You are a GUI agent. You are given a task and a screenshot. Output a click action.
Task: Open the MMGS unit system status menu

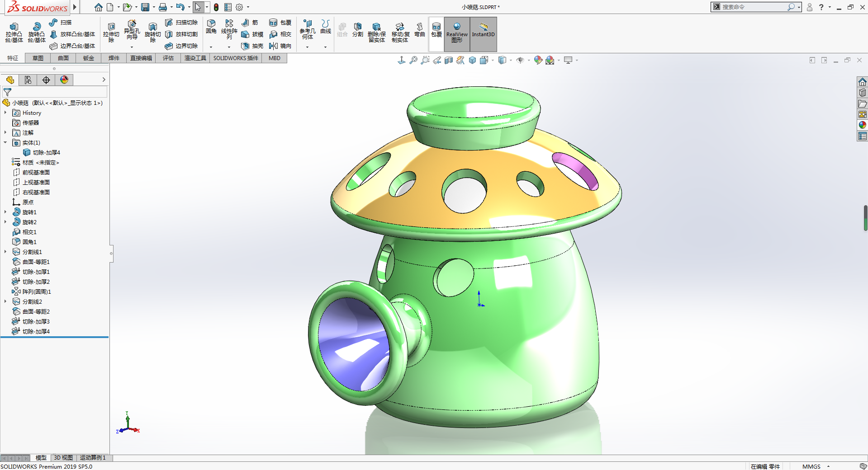tap(816, 466)
